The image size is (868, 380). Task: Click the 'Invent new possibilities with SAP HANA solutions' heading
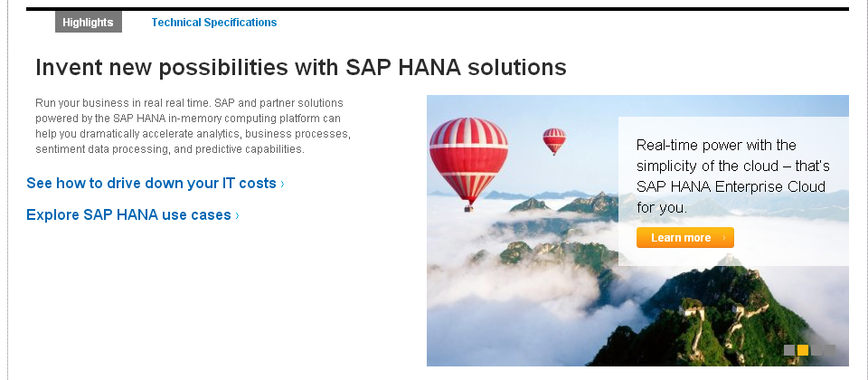click(x=300, y=67)
